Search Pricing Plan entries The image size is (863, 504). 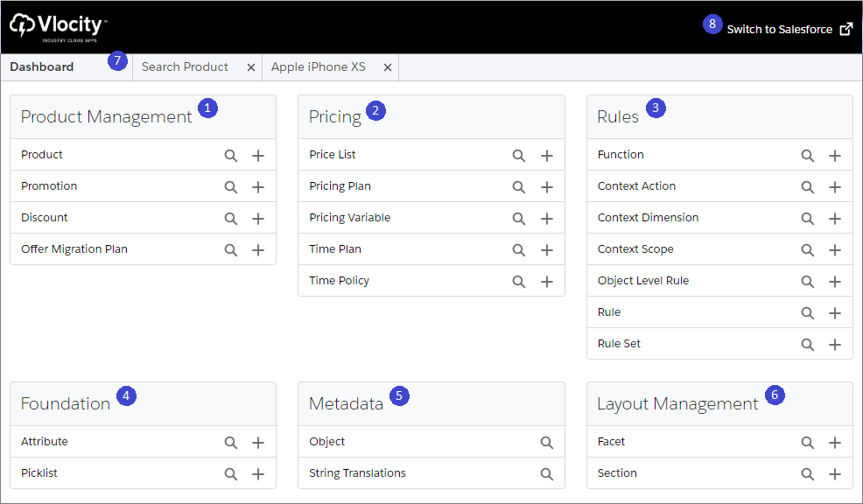(x=518, y=187)
